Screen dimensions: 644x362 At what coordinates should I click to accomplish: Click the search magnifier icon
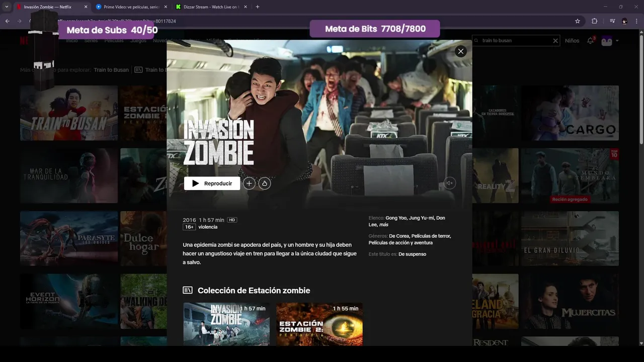tap(477, 41)
